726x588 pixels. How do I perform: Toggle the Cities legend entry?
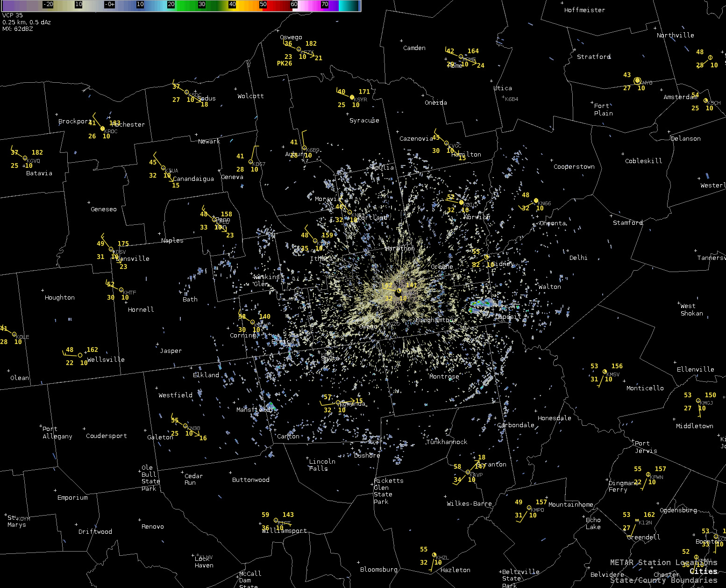tap(703, 571)
